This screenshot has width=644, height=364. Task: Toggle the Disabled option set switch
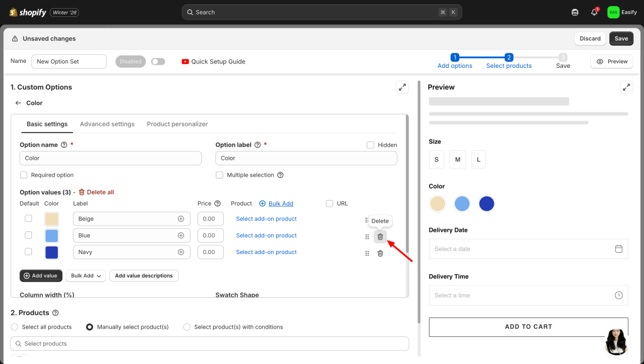coord(158,62)
